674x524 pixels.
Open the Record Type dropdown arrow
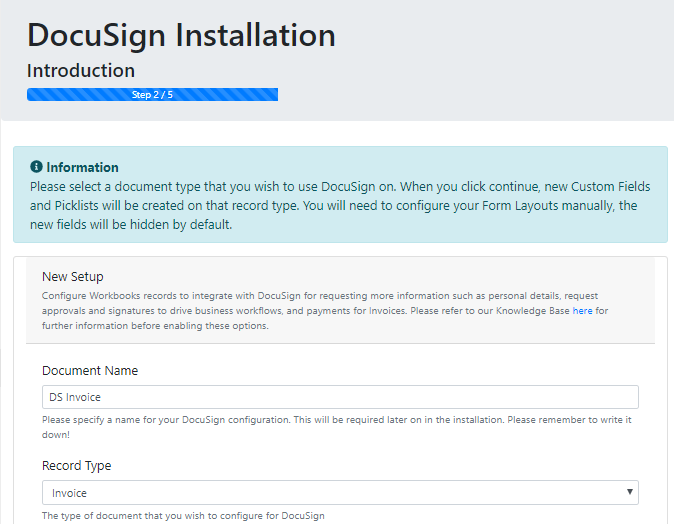pyautogui.click(x=629, y=492)
